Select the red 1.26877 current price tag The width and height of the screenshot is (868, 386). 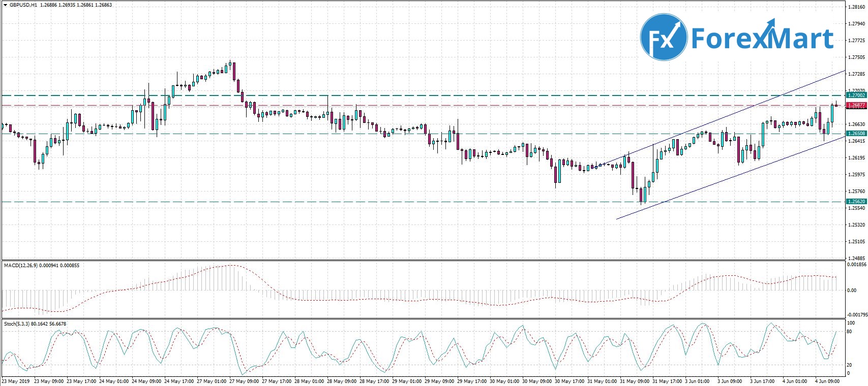[856, 106]
